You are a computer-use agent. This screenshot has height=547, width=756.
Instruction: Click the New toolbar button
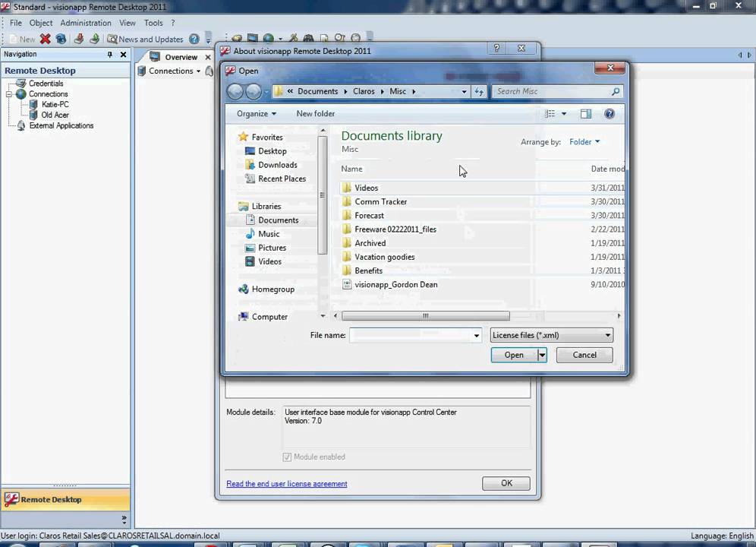tap(22, 39)
